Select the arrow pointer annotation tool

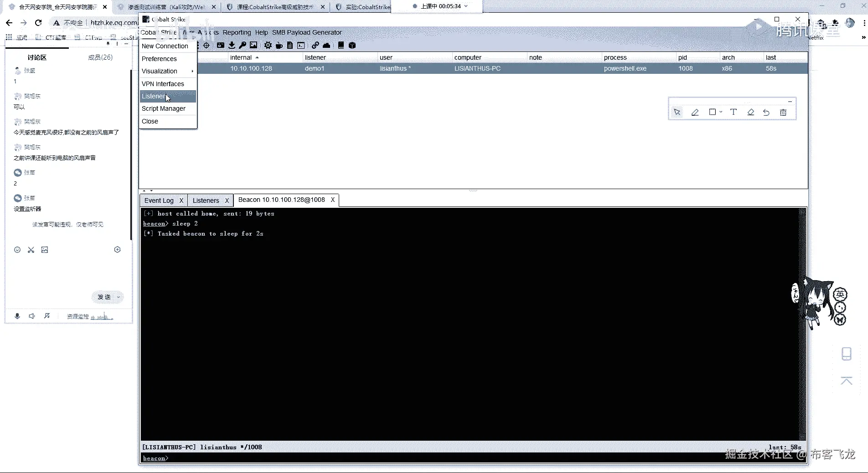click(677, 112)
